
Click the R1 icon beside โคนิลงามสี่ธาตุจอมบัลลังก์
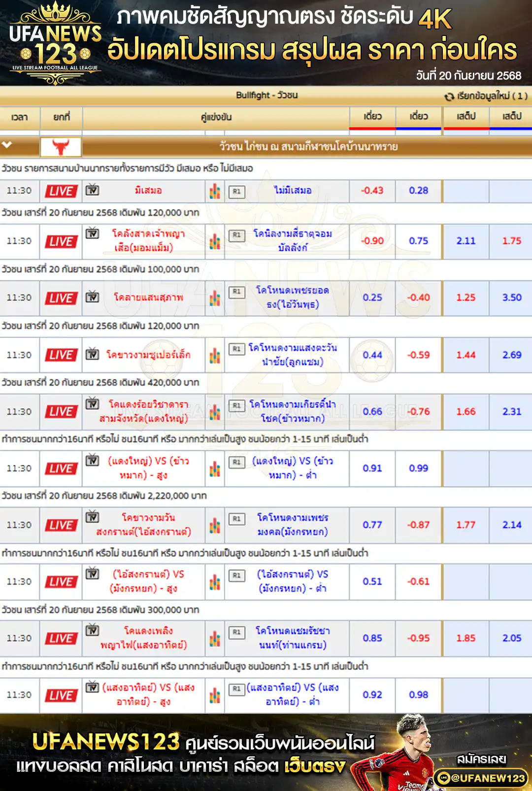[237, 235]
